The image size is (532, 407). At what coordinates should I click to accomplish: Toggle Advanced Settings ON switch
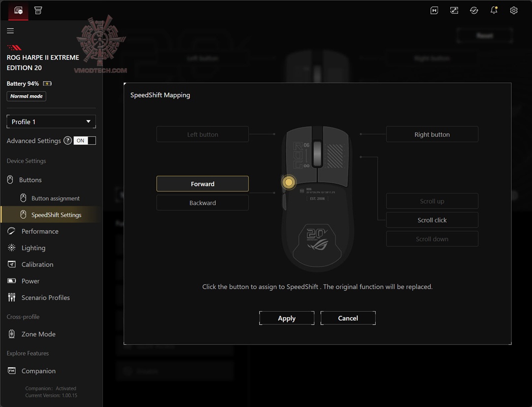coord(85,140)
